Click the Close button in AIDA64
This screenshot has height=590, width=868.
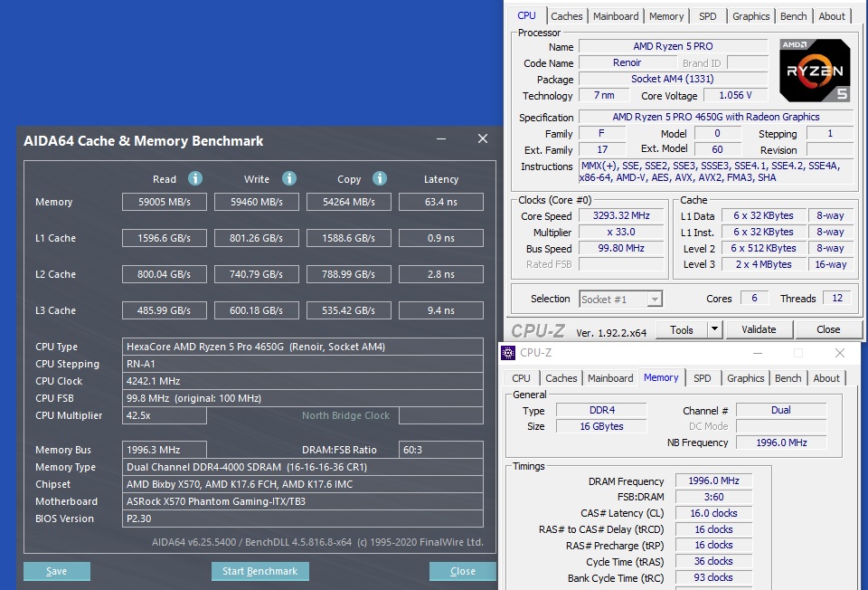pos(463,571)
